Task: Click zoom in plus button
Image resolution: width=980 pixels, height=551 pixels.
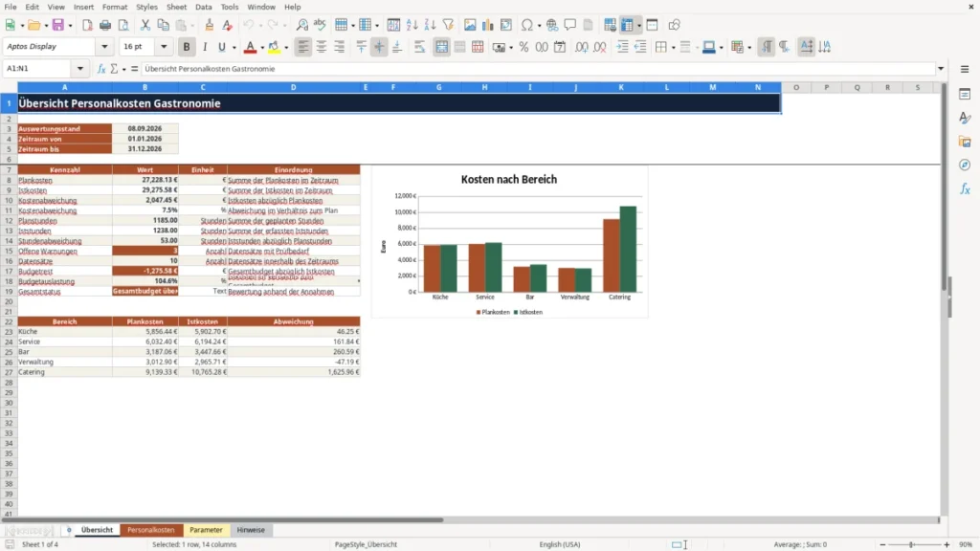Action: [x=947, y=544]
